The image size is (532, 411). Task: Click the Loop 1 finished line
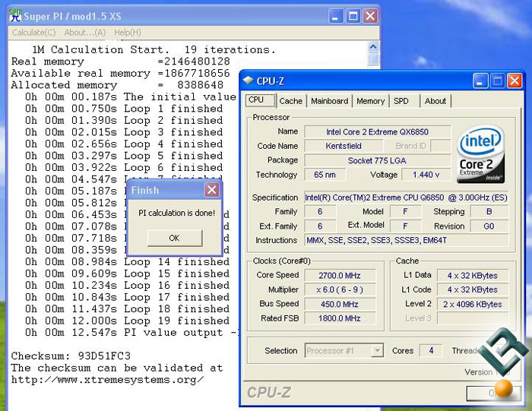click(x=124, y=109)
